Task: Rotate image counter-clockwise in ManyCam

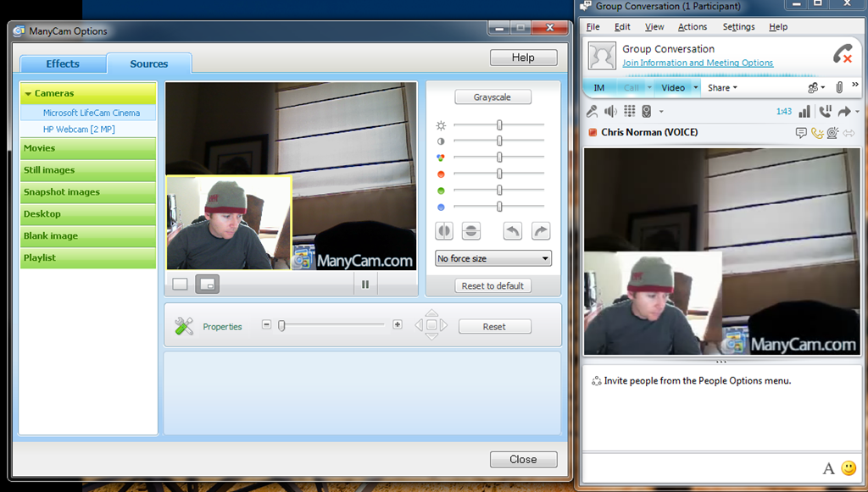Action: coord(513,230)
